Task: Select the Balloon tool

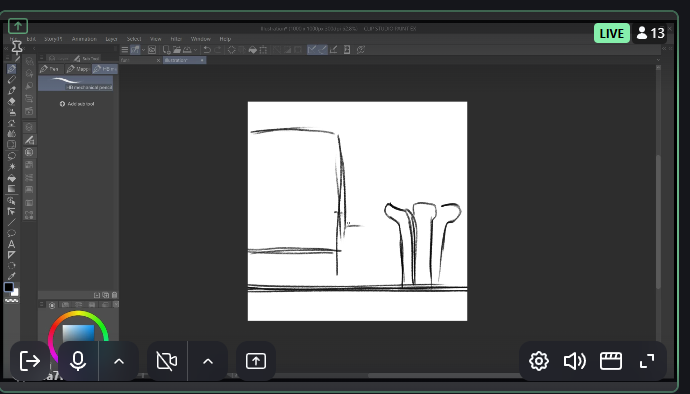Action: click(12, 233)
